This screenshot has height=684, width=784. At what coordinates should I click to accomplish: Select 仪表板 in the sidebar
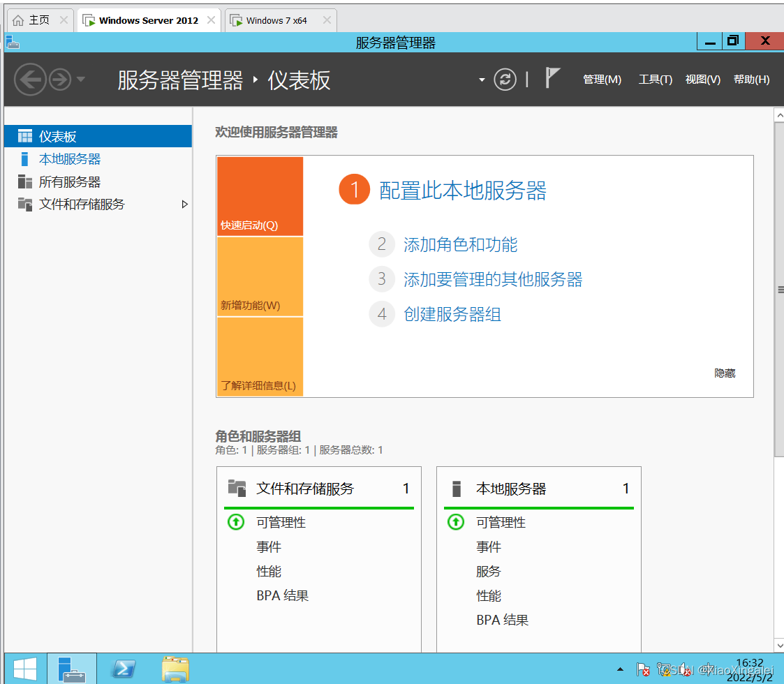click(98, 136)
